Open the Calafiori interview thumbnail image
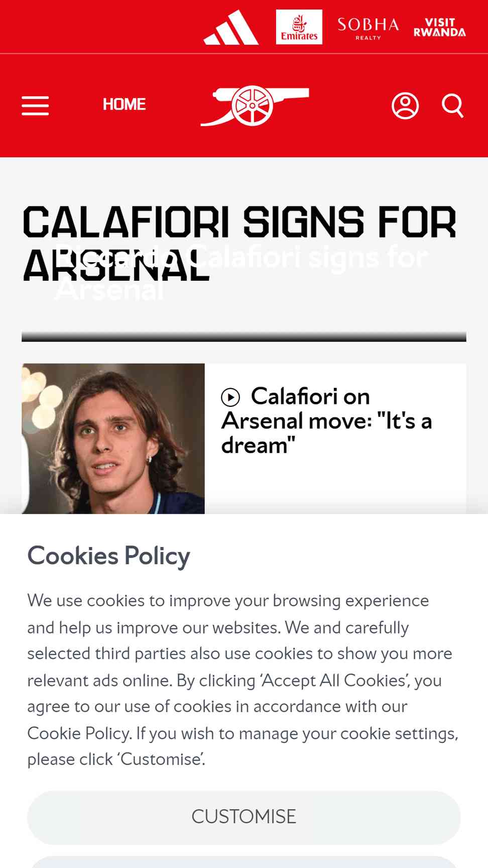Image resolution: width=488 pixels, height=868 pixels. click(x=113, y=439)
